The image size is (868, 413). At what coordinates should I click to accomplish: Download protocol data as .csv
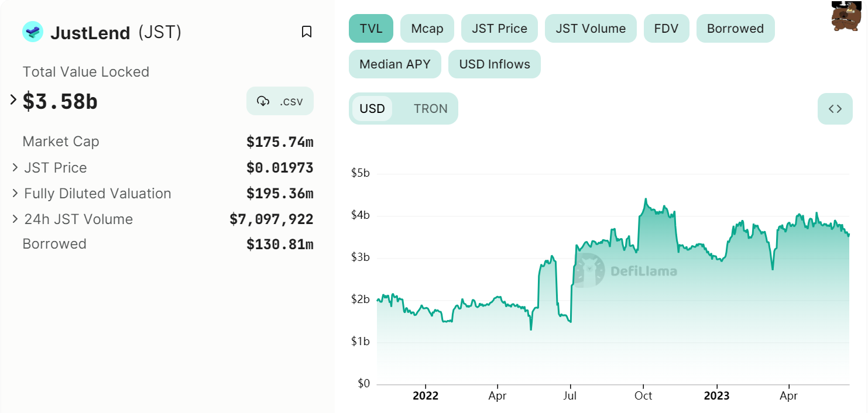(x=280, y=101)
